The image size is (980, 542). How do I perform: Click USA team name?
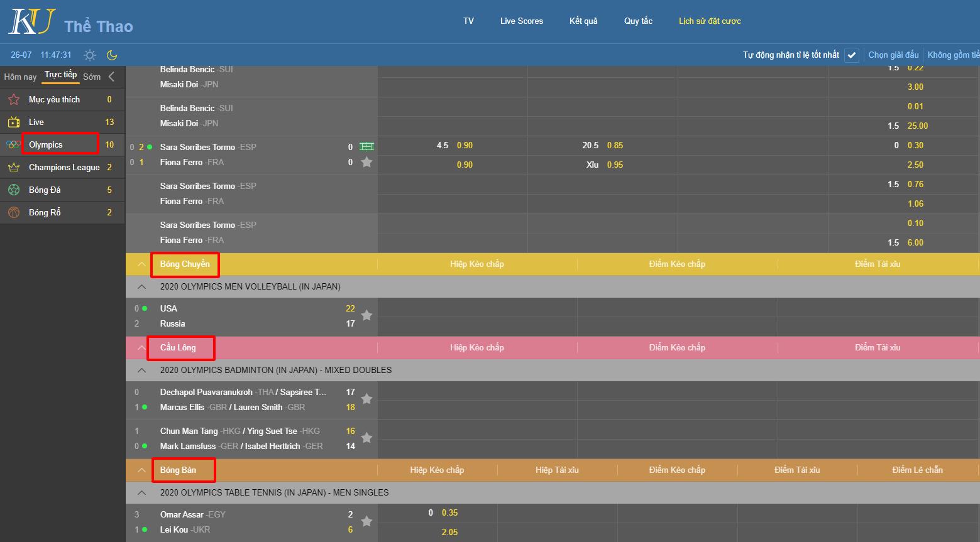pyautogui.click(x=168, y=308)
